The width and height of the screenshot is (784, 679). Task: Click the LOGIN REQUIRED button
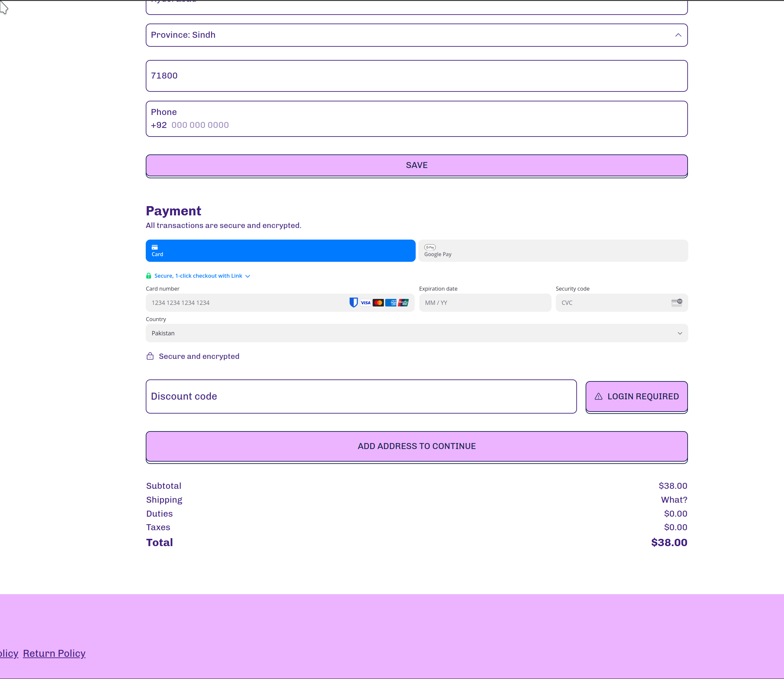(636, 396)
